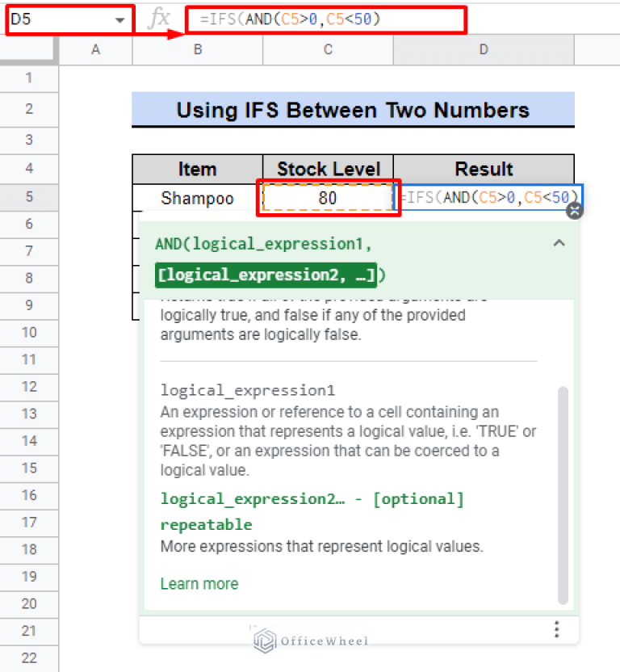Click the fx function icon
The image size is (620, 672).
[x=158, y=19]
